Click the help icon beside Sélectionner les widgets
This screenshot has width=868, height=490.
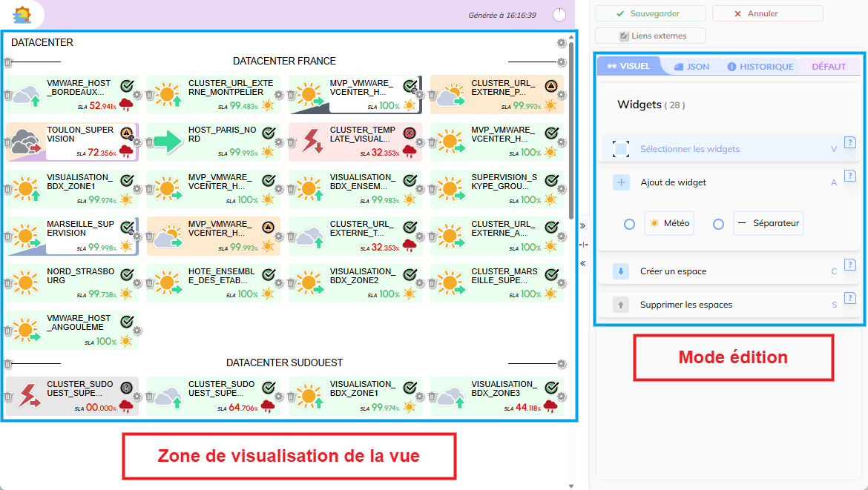pos(850,142)
